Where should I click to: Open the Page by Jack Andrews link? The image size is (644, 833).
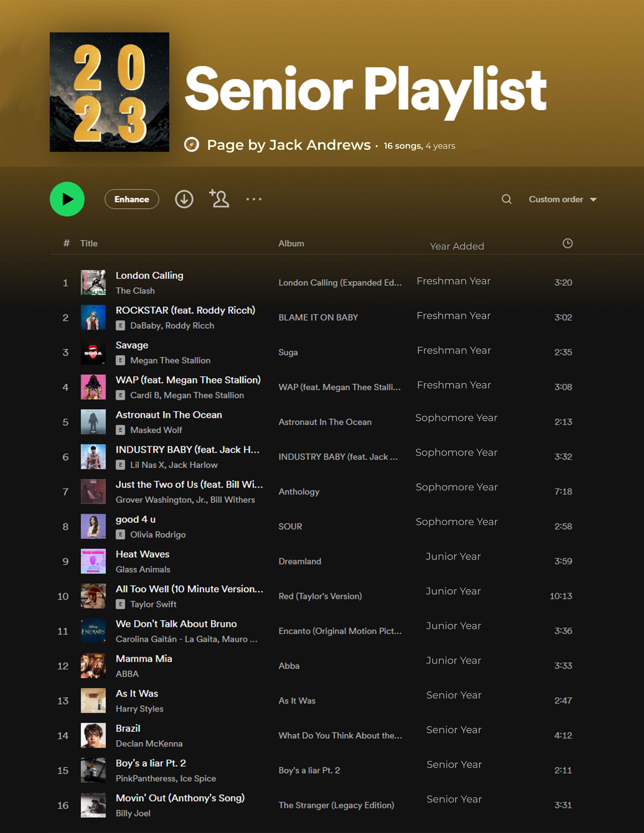pos(288,145)
